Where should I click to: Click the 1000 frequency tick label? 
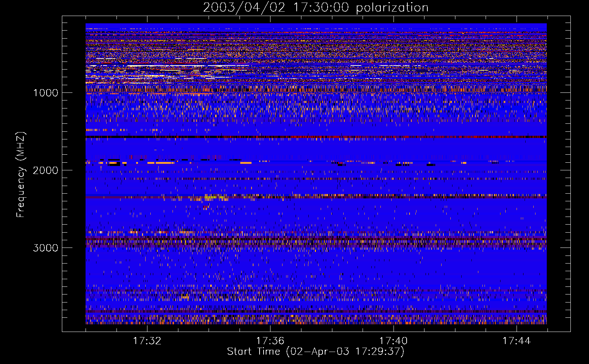pyautogui.click(x=46, y=93)
